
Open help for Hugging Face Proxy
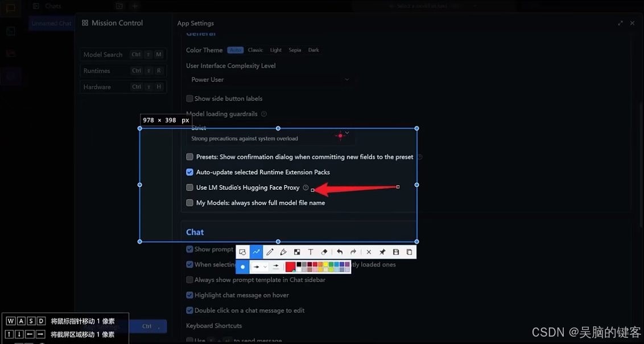(306, 187)
